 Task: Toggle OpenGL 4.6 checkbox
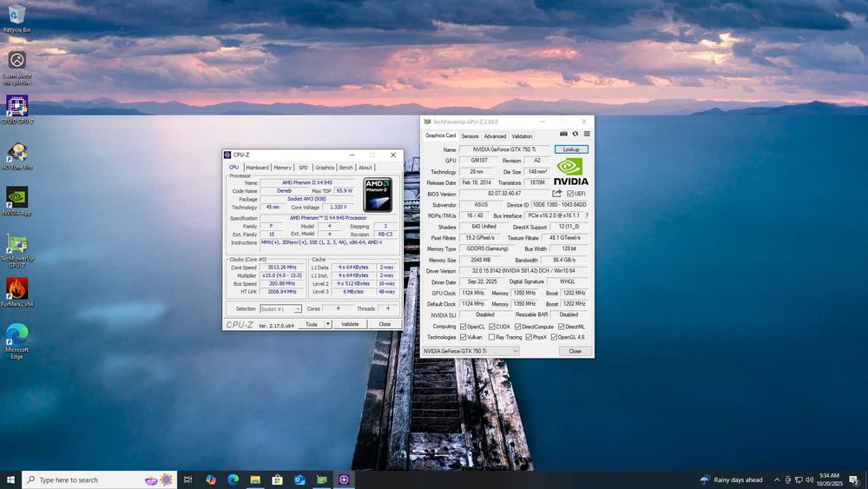[554, 337]
